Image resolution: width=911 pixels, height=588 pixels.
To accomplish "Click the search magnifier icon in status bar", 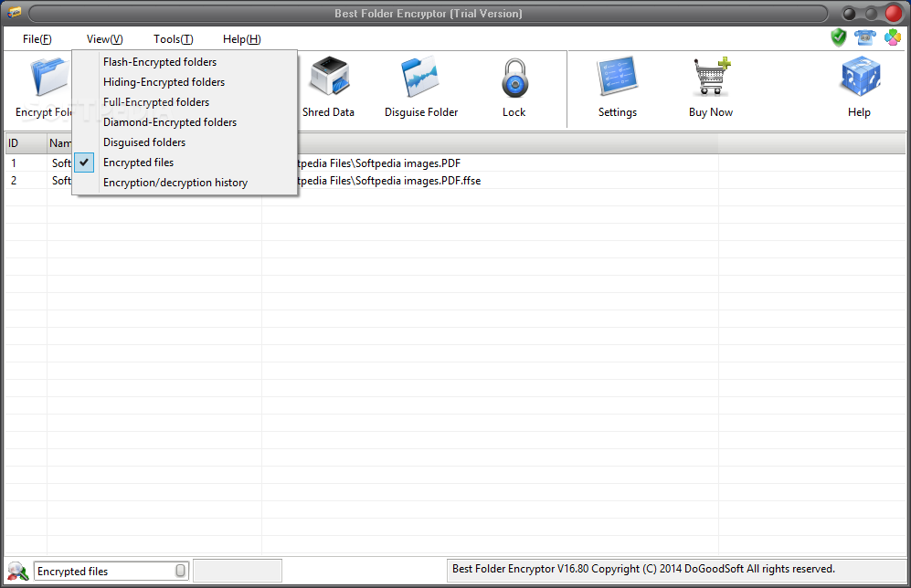I will pyautogui.click(x=17, y=572).
